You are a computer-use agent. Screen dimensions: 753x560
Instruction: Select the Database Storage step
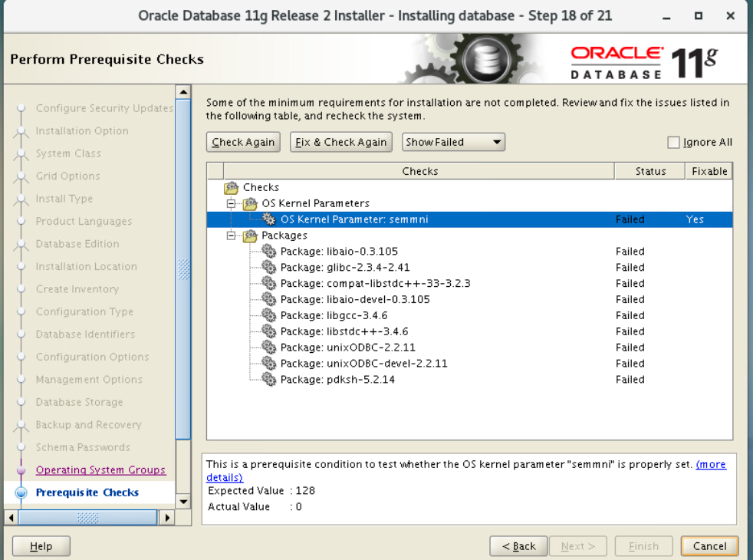point(79,402)
